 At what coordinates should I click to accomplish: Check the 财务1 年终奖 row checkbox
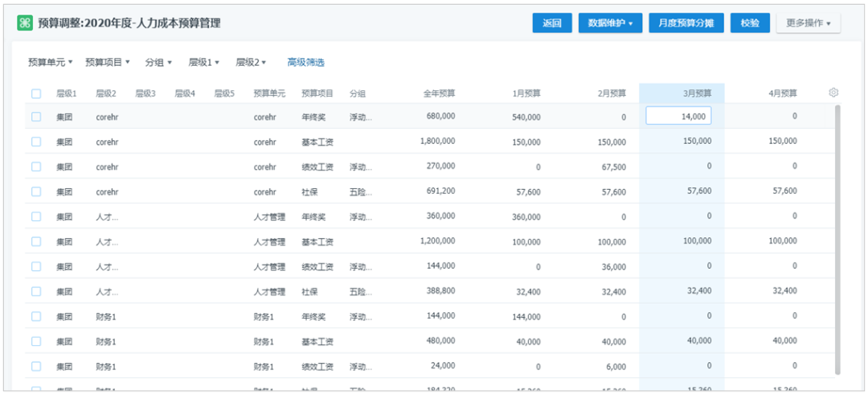[x=36, y=316]
